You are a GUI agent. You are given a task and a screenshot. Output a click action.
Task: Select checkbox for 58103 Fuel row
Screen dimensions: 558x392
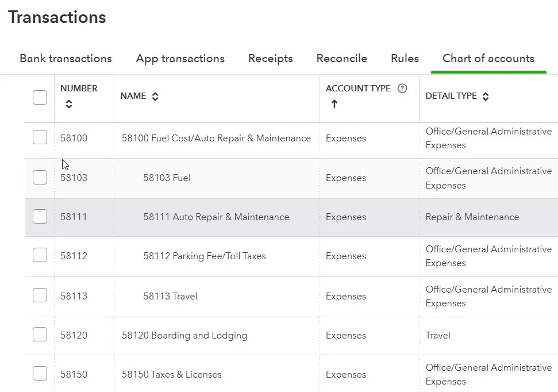point(40,178)
